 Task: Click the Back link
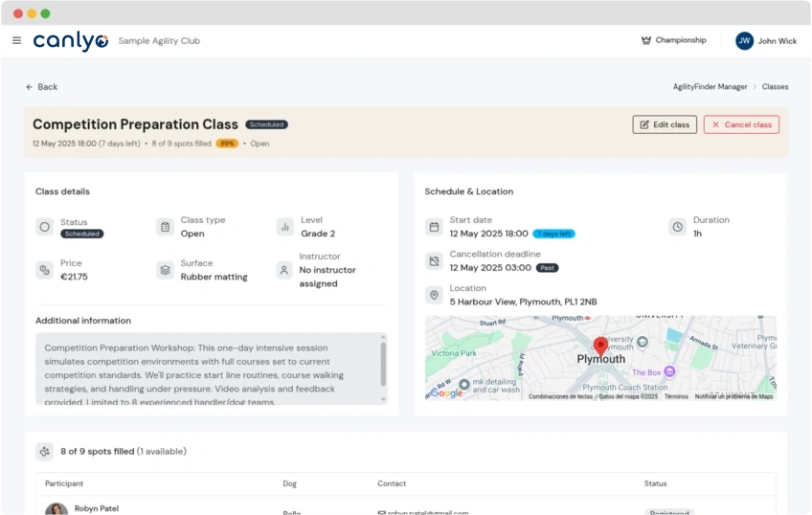pos(42,87)
